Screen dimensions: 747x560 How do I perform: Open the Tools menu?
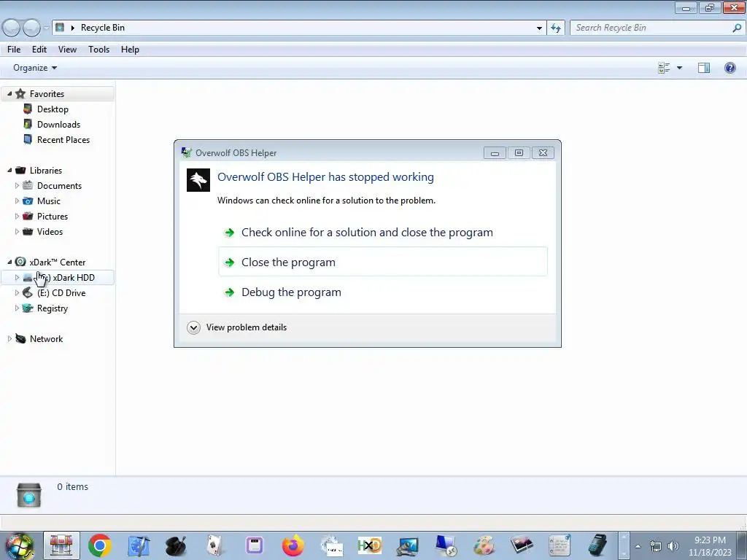click(x=98, y=50)
